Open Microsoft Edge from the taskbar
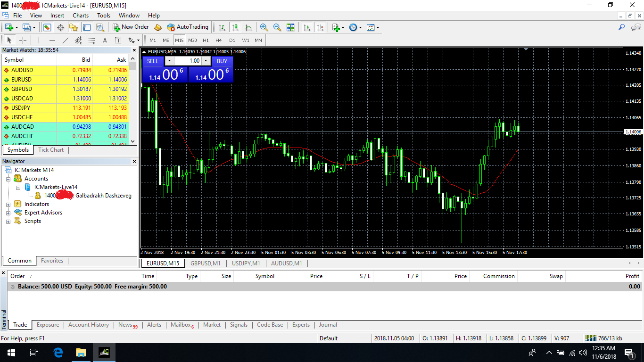The height and width of the screenshot is (362, 644). point(58,352)
